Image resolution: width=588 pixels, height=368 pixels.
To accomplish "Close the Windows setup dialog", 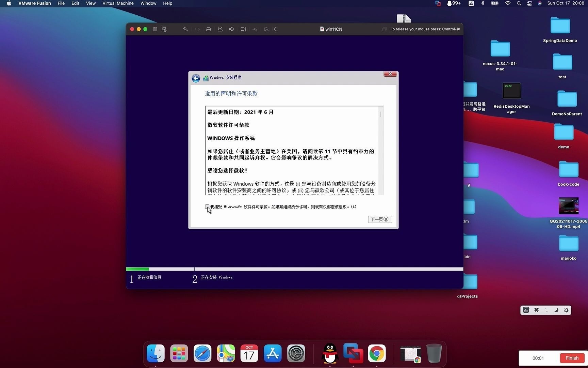I will (390, 74).
